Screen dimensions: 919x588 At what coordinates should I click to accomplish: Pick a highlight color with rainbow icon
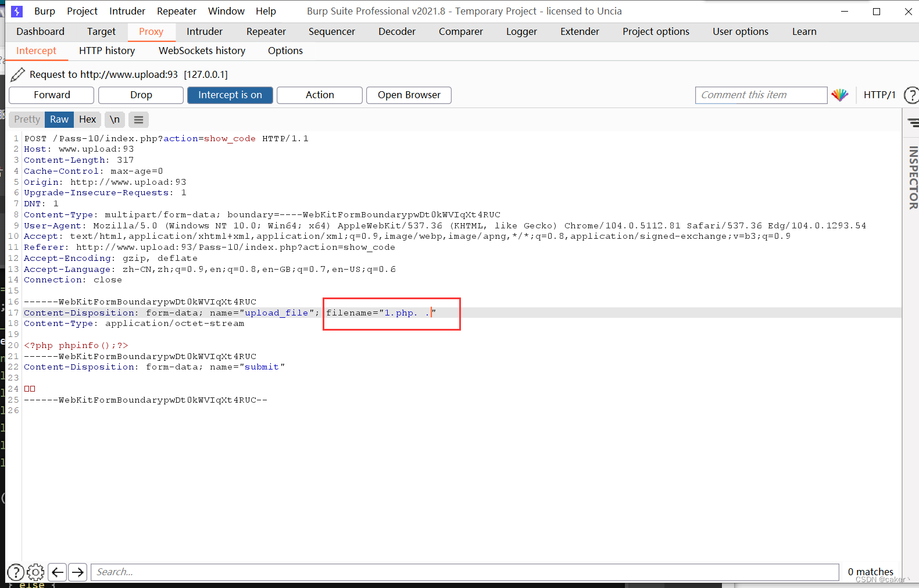840,95
